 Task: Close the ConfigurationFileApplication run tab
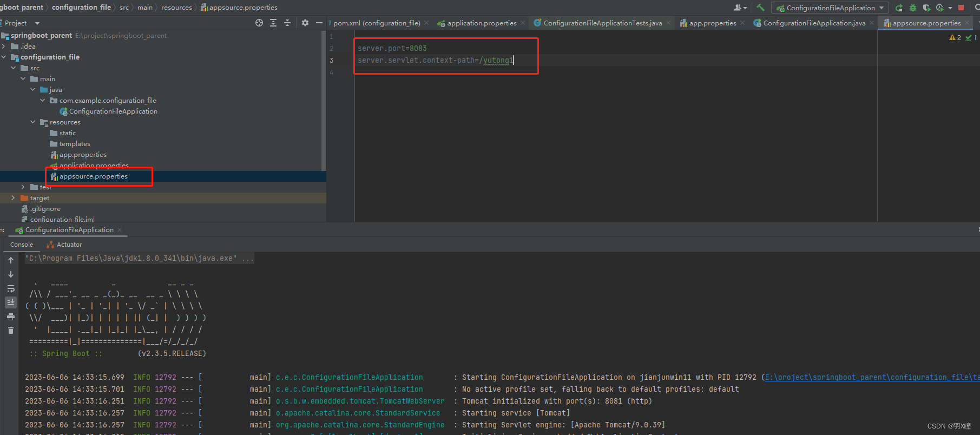(x=120, y=230)
